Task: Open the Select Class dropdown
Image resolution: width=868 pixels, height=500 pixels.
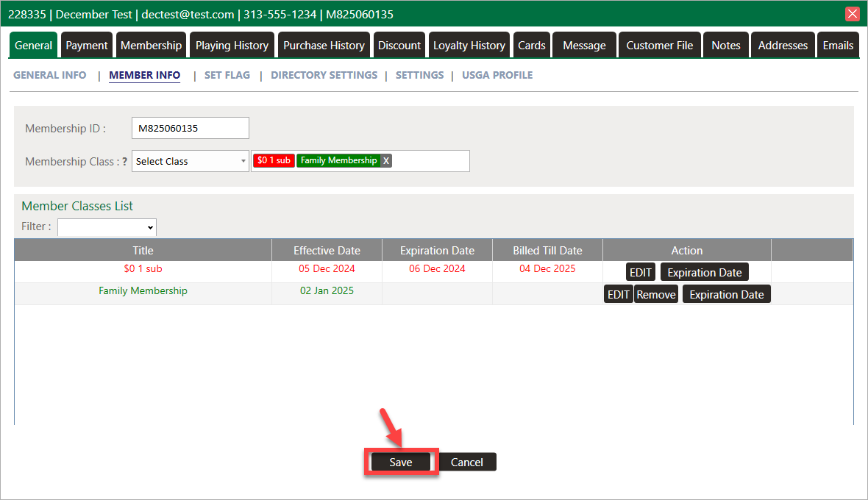Action: tap(191, 162)
